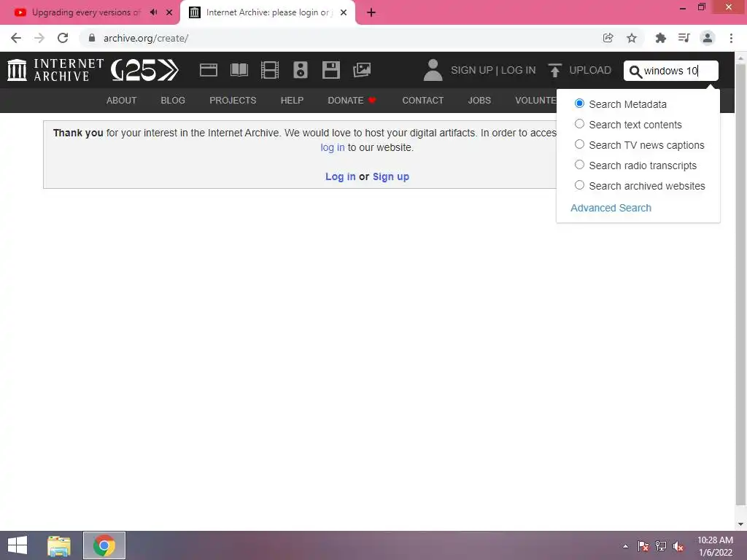The height and width of the screenshot is (560, 747).
Task: Click the network tray icon
Action: coord(661,546)
